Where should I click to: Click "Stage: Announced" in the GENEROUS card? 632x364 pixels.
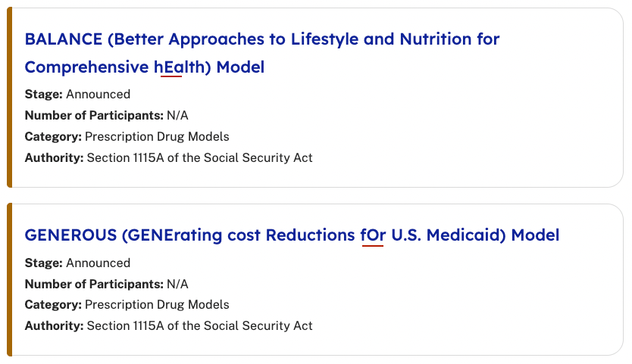[77, 263]
